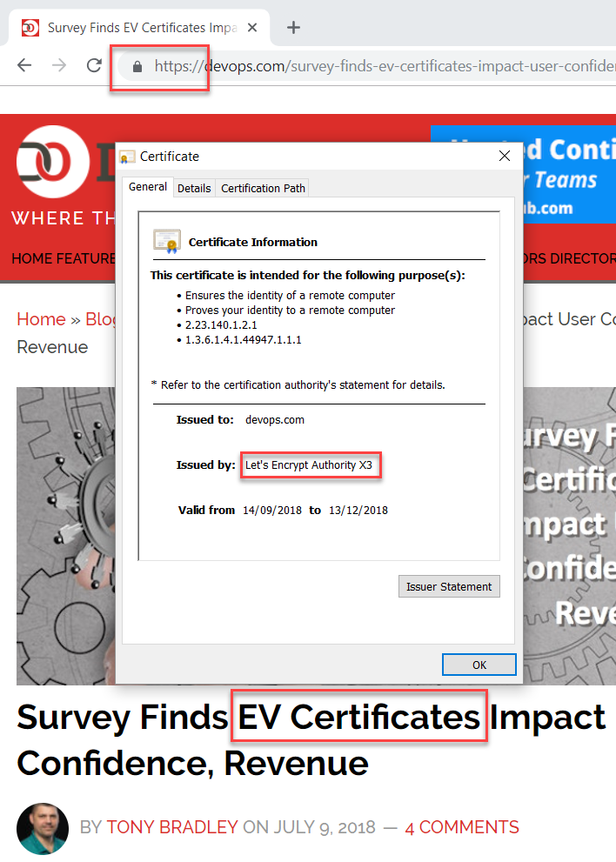Click 'Proves your identity to a remote computer'
This screenshot has height=862, width=616.
pos(290,310)
